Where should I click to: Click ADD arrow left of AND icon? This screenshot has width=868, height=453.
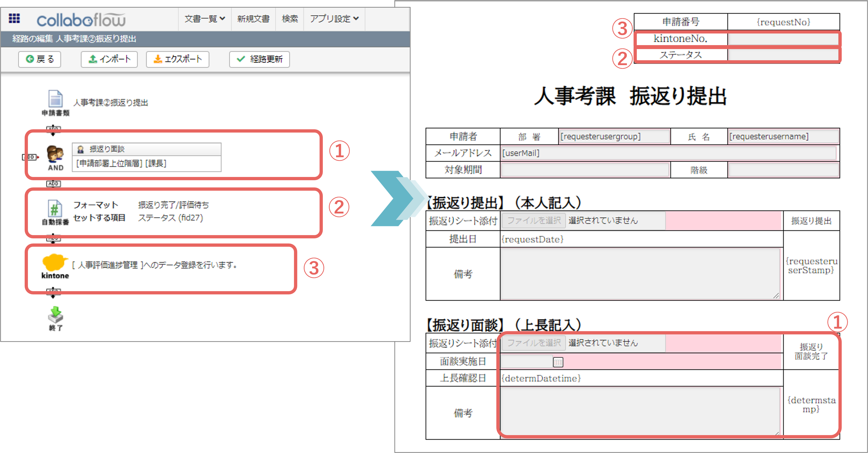[30, 157]
